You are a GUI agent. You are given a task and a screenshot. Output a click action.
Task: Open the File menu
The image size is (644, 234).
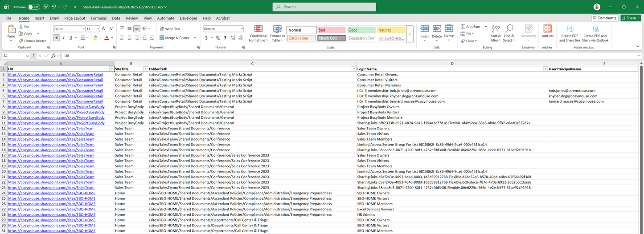point(8,18)
